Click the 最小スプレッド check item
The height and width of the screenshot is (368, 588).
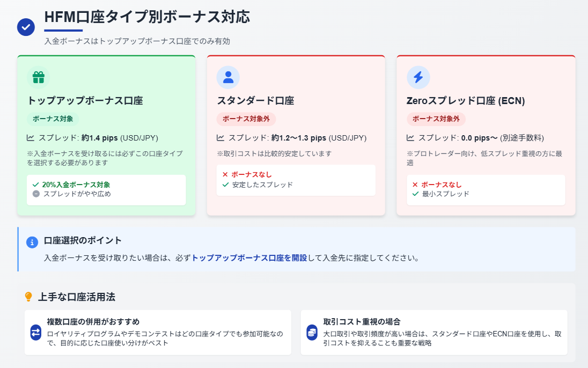440,194
